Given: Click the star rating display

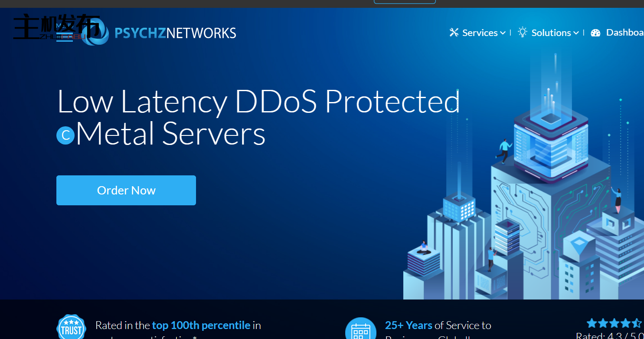Looking at the screenshot, I should pyautogui.click(x=614, y=323).
